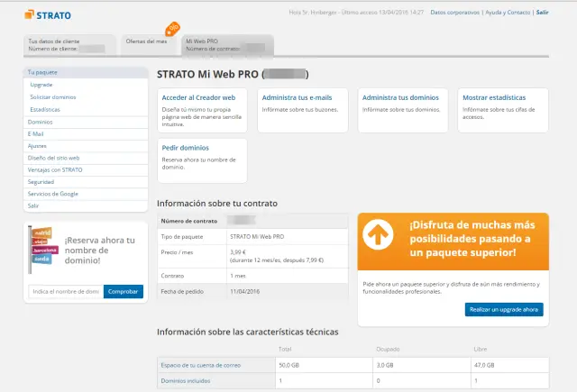Select Solicitar dominios in sidebar
This screenshot has width=577, height=392.
click(52, 96)
